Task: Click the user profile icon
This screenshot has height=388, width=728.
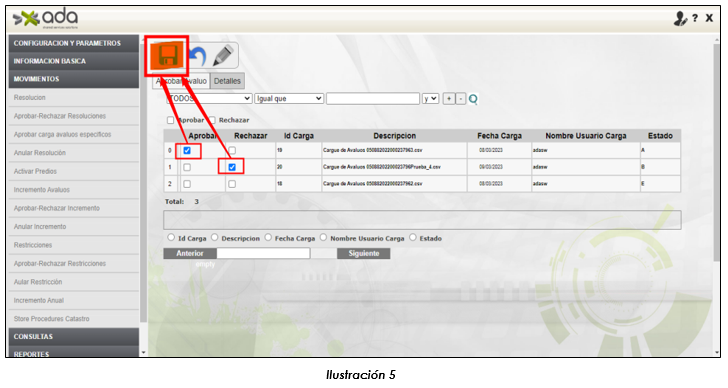Action: point(680,19)
